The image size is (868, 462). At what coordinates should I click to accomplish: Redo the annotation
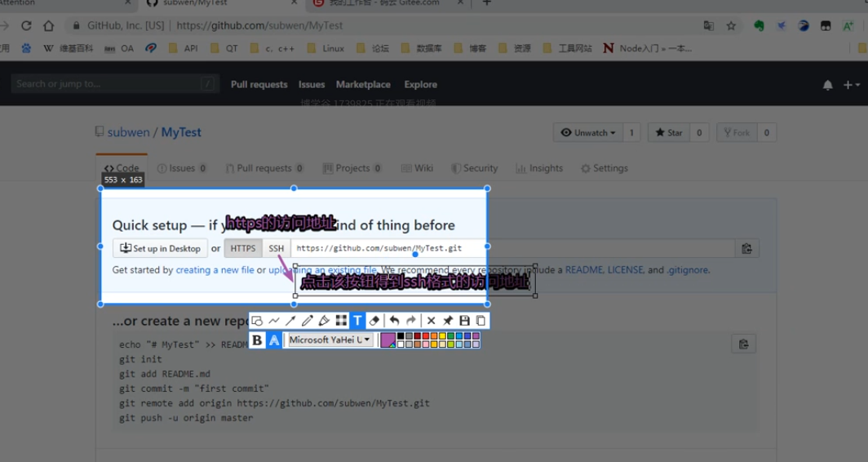pos(411,321)
